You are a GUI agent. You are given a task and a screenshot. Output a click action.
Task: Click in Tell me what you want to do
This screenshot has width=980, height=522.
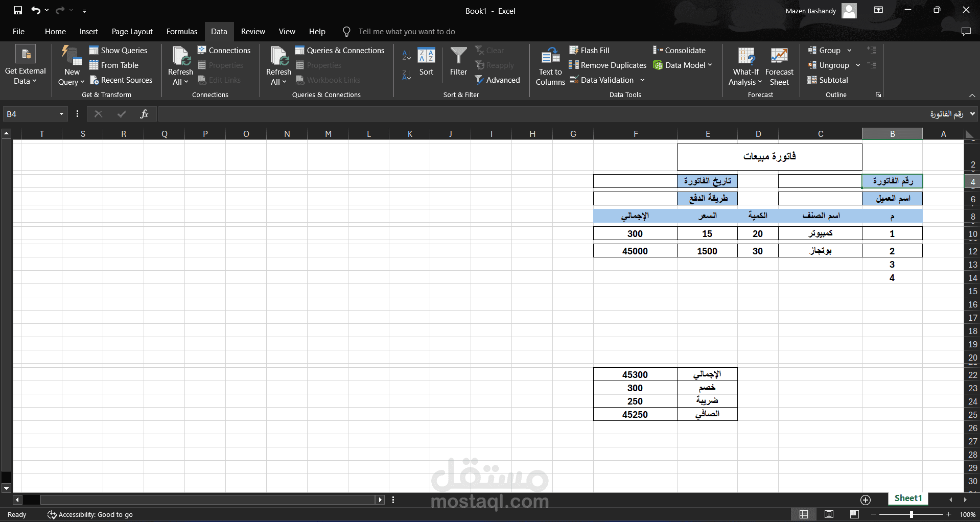tap(407, 32)
